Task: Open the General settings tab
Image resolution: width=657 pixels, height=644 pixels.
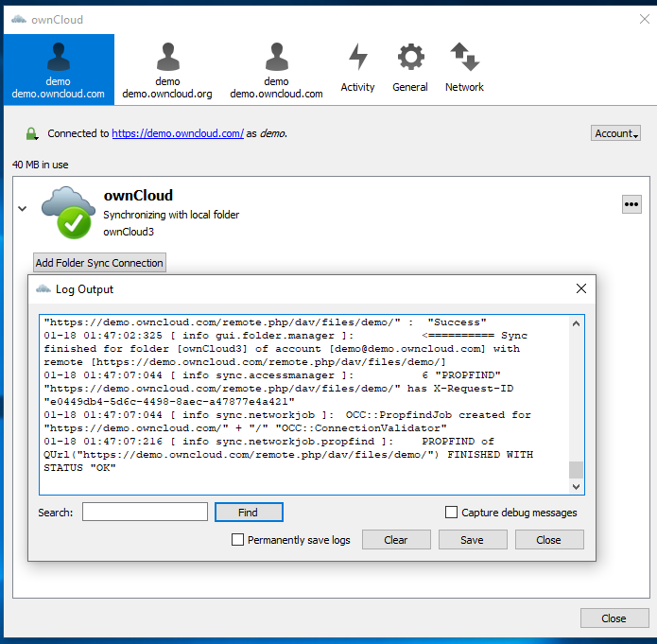Action: [x=410, y=67]
